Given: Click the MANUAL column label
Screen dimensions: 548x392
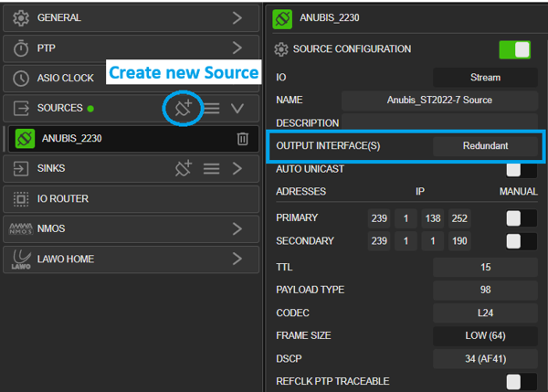Looking at the screenshot, I should point(518,192).
